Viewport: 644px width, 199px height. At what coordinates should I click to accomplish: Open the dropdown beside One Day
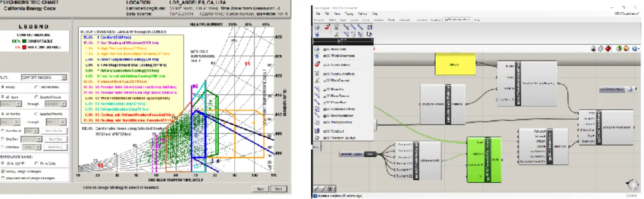coord(33,139)
